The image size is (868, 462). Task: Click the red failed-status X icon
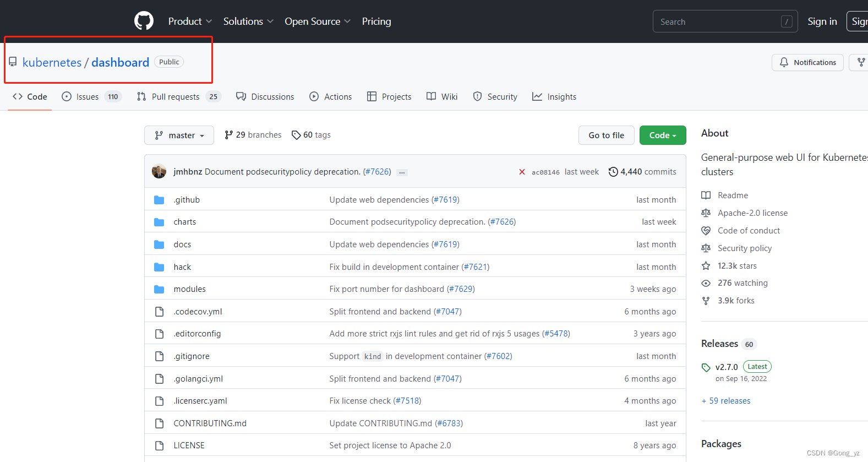(x=522, y=172)
